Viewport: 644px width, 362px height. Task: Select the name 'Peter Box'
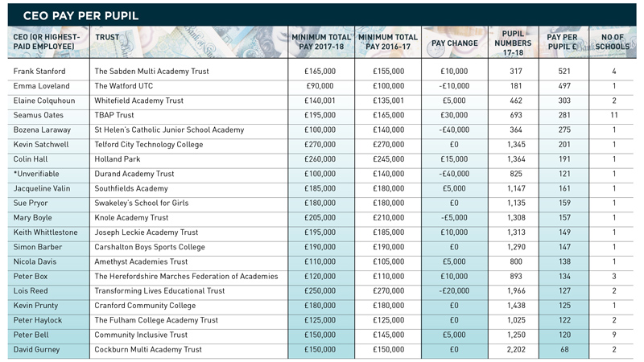click(31, 277)
